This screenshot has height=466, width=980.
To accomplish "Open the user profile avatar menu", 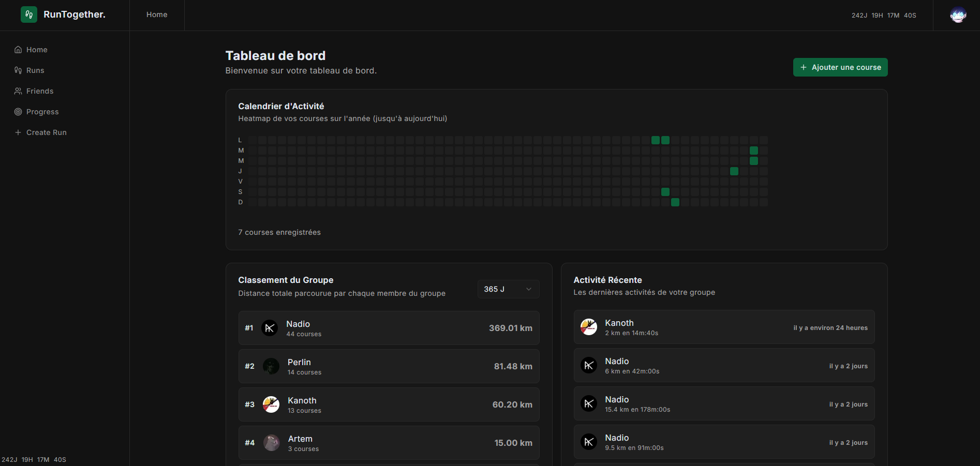I will [958, 15].
